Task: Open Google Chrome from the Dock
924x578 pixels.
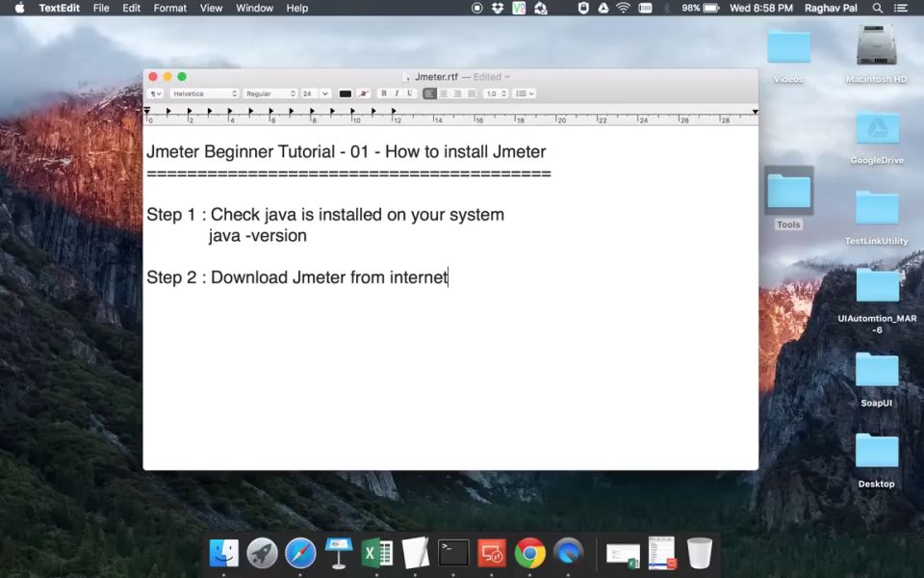Action: tap(529, 553)
